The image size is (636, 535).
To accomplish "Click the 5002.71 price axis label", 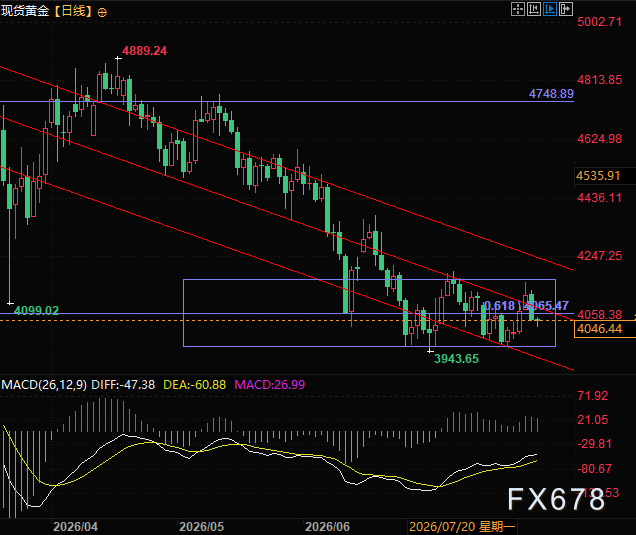I will (599, 21).
